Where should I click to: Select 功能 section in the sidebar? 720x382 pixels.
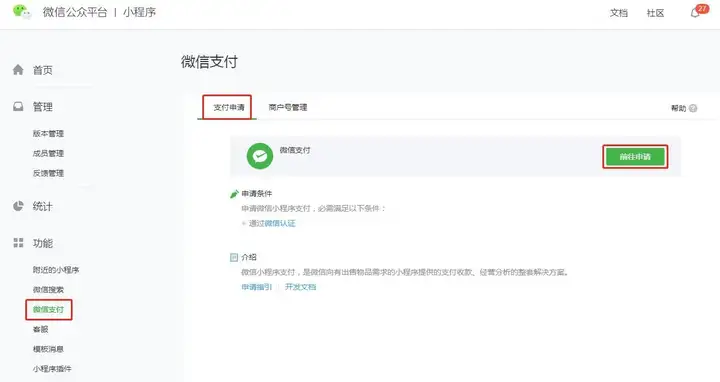43,243
